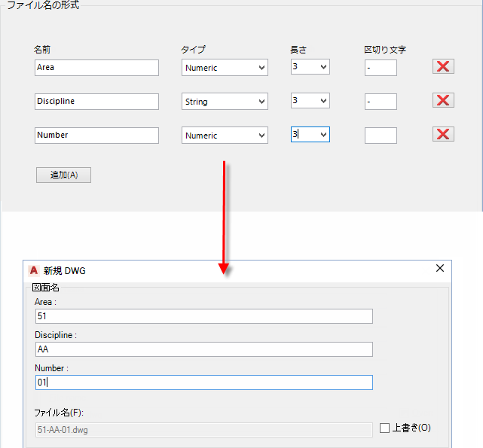Click the Discipline value field containing AA
The width and height of the screenshot is (483, 448).
click(x=204, y=349)
